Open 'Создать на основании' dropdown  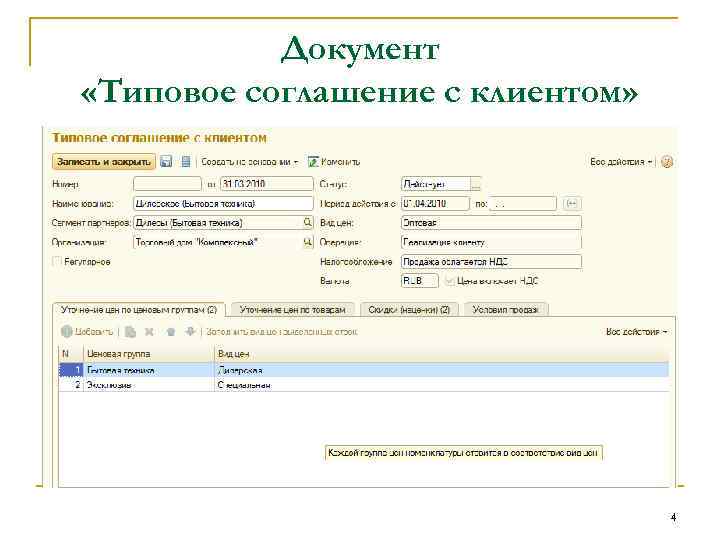(250, 162)
